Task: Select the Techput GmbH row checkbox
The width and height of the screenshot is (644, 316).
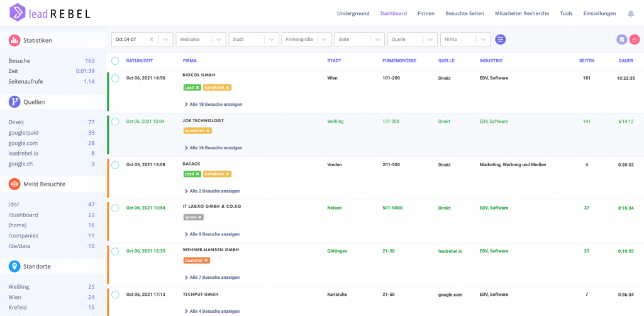Action: [115, 295]
